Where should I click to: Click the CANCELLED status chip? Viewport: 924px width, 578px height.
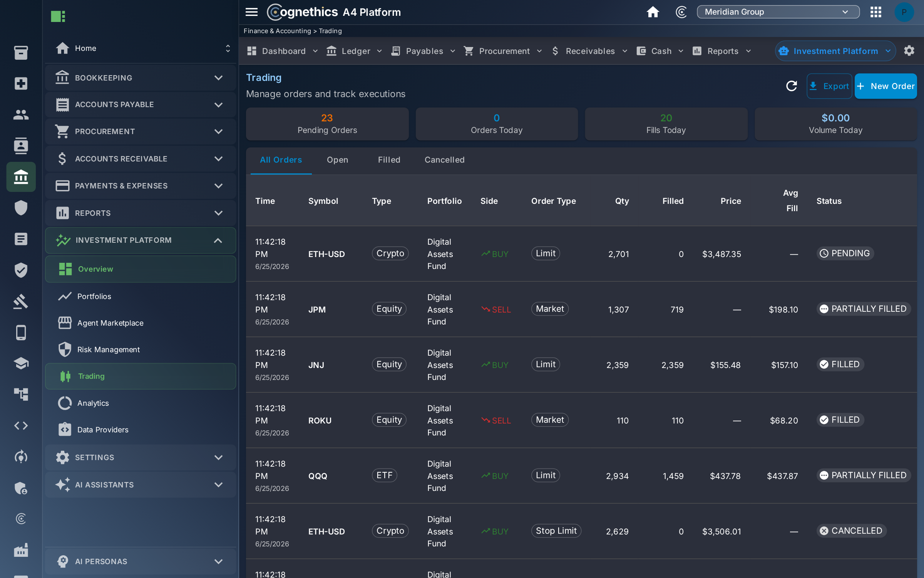[x=851, y=531]
